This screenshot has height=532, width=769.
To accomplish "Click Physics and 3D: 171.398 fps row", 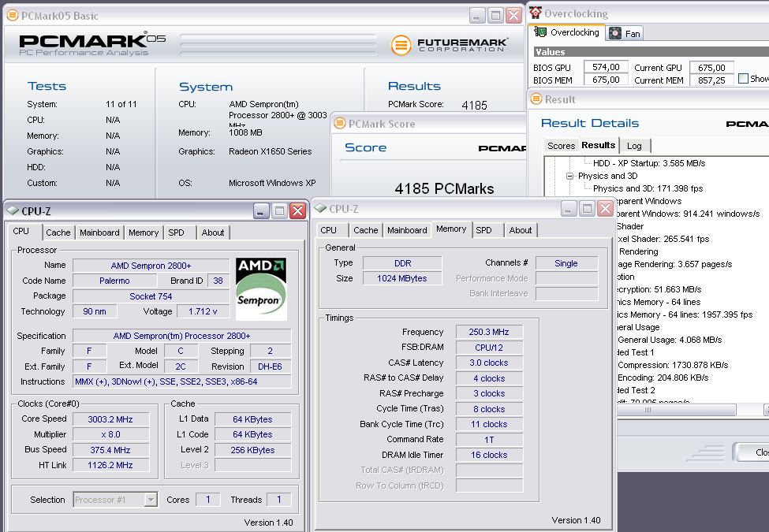I will tap(648, 188).
